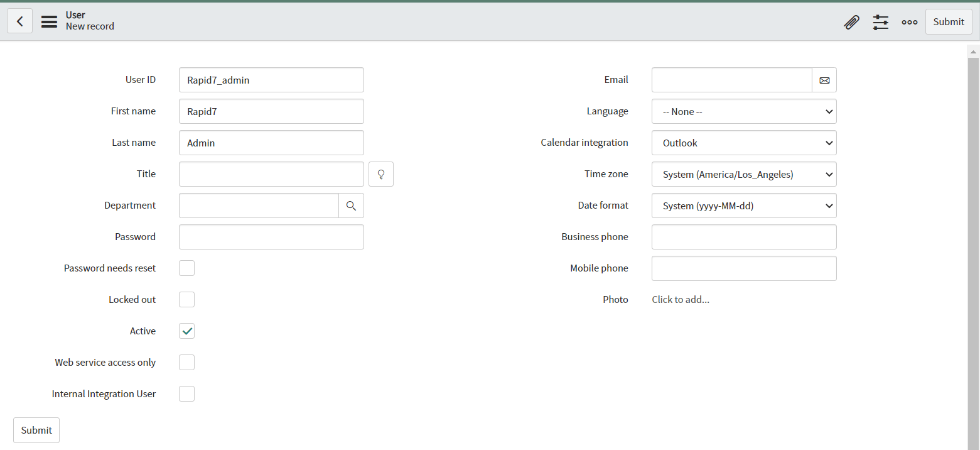The width and height of the screenshot is (980, 450).
Task: Click the Department lookup magnifier icon
Action: click(x=351, y=206)
